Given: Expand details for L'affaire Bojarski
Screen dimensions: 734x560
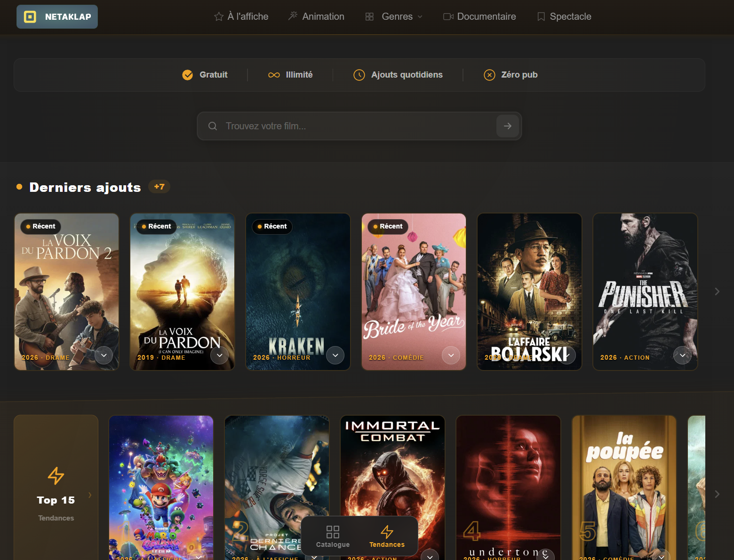Looking at the screenshot, I should [x=567, y=355].
